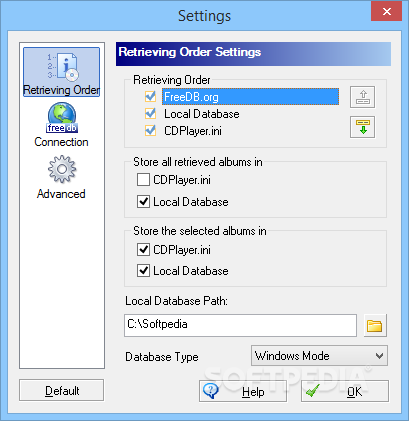Select Local Database in retrieving order list
Image resolution: width=409 pixels, height=421 pixels.
[202, 114]
